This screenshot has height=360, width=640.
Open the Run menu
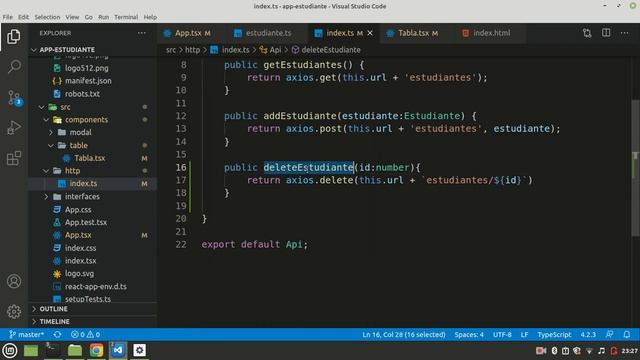(x=103, y=17)
